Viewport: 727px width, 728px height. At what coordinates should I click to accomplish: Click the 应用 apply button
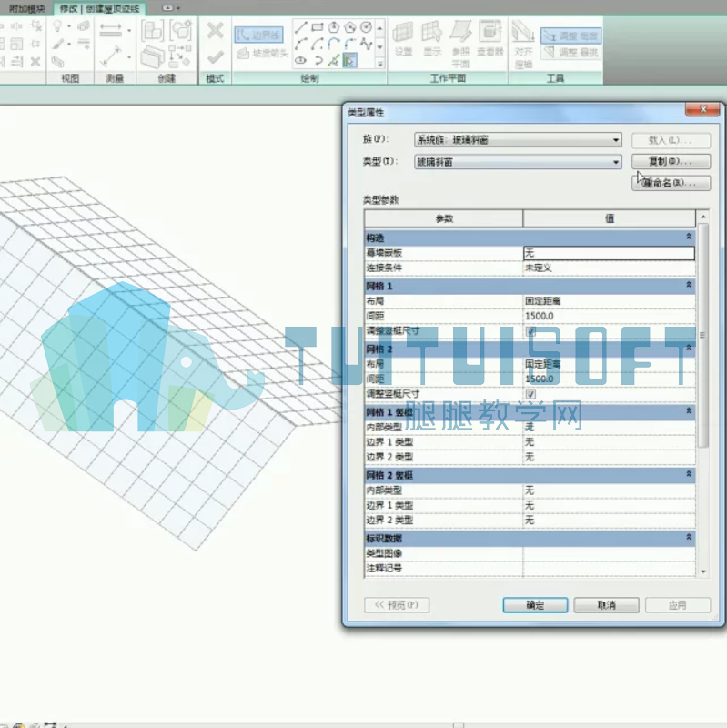(678, 605)
